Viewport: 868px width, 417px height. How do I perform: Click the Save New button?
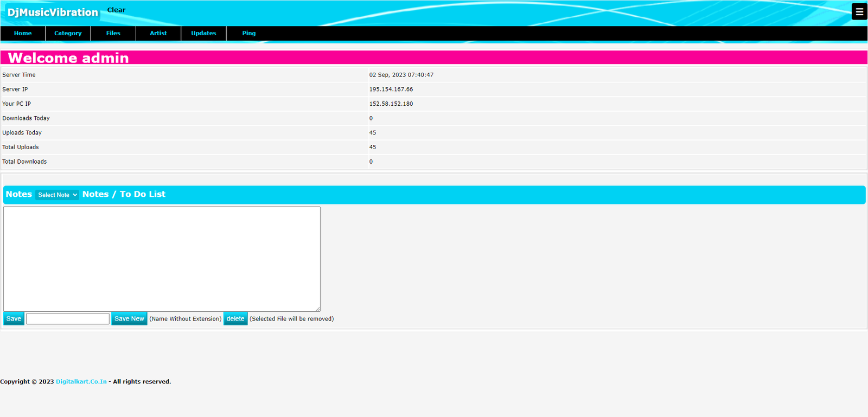tap(129, 319)
